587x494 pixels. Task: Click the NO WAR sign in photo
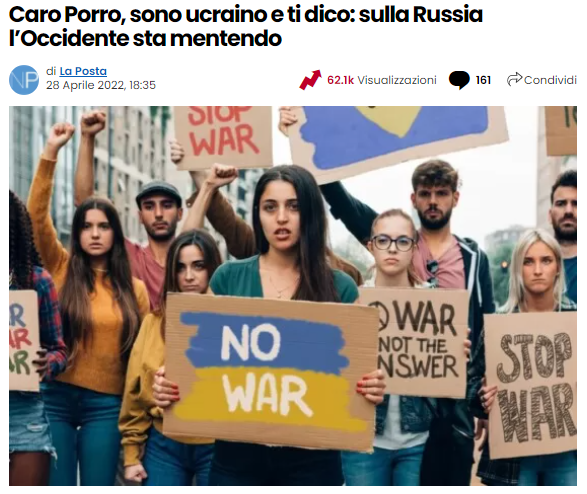pos(270,371)
